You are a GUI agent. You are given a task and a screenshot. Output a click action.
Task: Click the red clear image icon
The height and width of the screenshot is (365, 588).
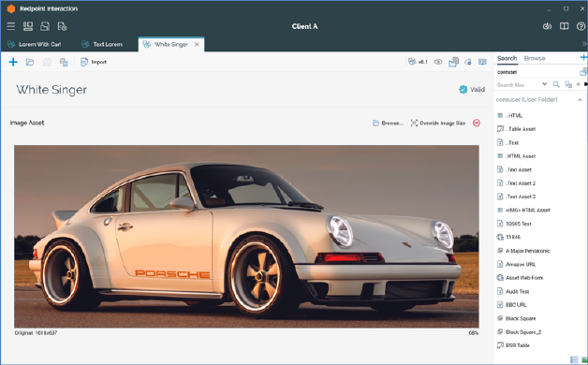pyautogui.click(x=477, y=123)
